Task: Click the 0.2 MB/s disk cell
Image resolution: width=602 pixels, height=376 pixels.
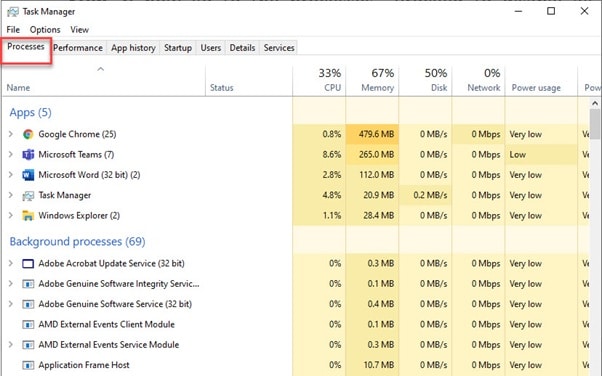Action: click(425, 195)
